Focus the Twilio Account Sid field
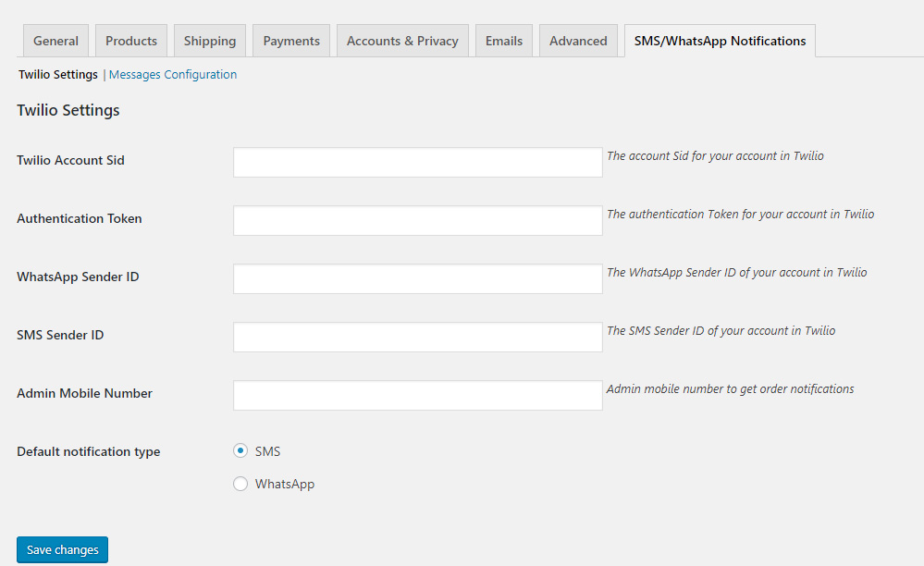This screenshot has height=566, width=924. pos(418,162)
